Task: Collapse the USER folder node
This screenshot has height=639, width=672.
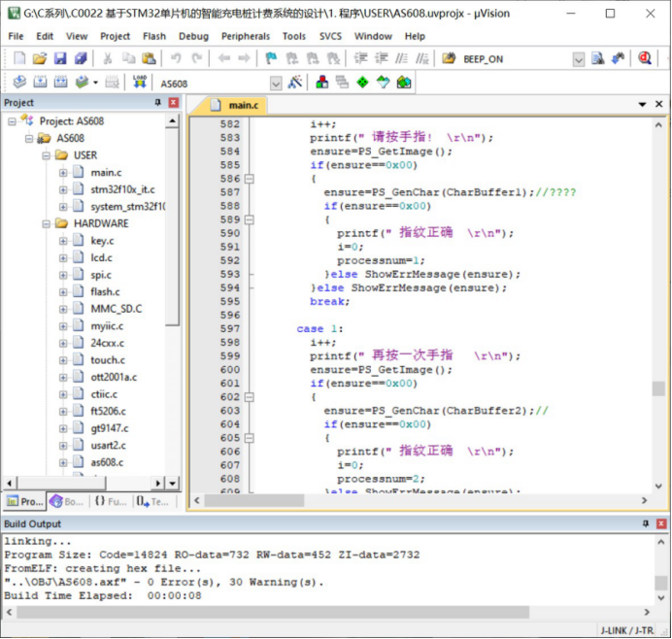Action: point(46,155)
